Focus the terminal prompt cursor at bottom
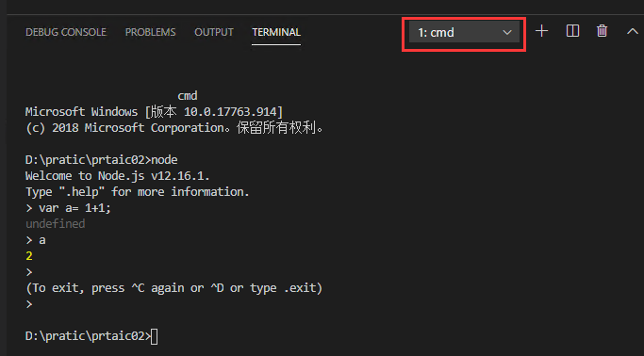 tap(154, 337)
